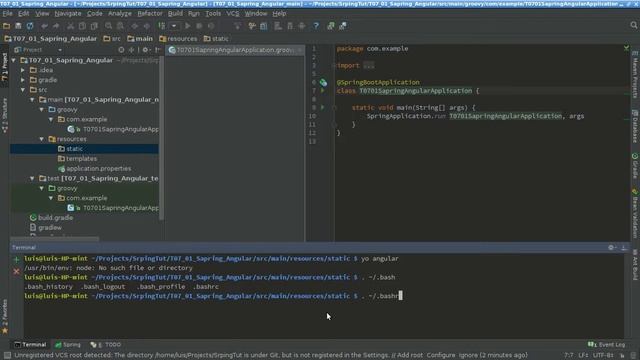Click the LF line separator widget
Screen dimensions: 640x360
pos(583,356)
